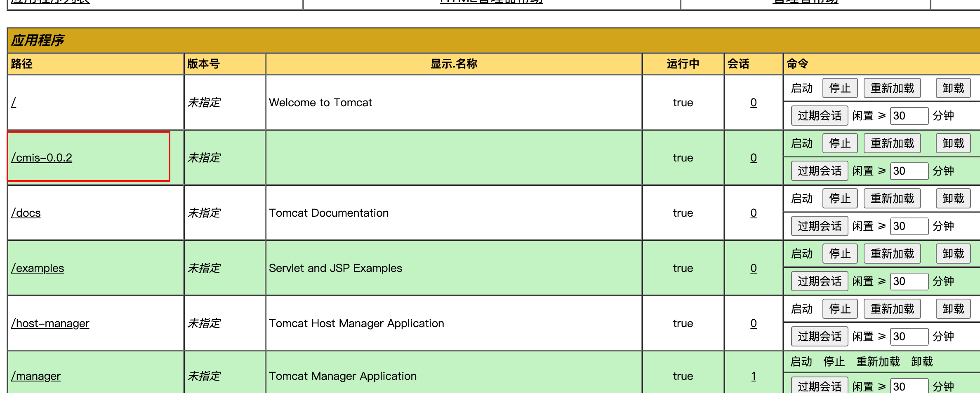The image size is (980, 393).
Task: Expire sessions for /host-manager with 过期会话
Action: (x=820, y=337)
